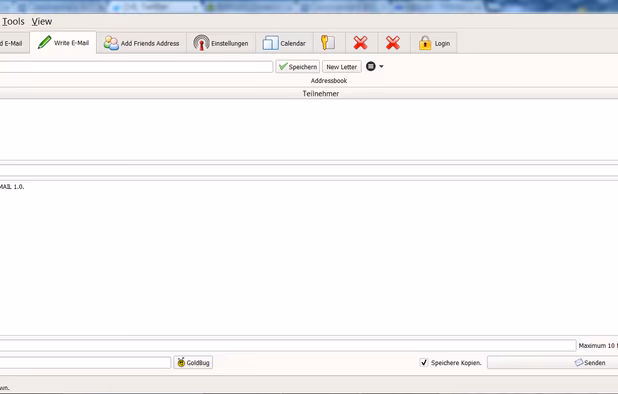Expand the round black menu dropdown

click(x=374, y=66)
